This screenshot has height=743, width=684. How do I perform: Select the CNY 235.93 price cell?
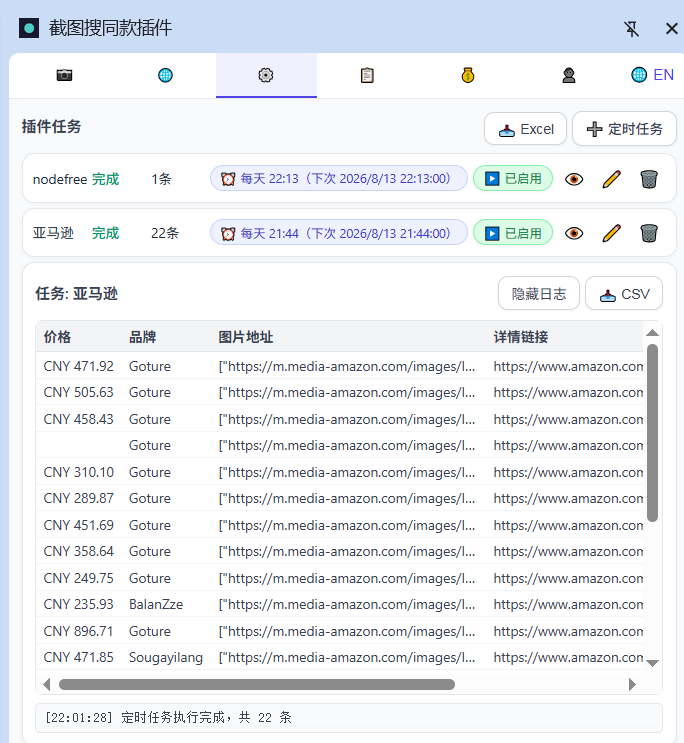(x=79, y=605)
